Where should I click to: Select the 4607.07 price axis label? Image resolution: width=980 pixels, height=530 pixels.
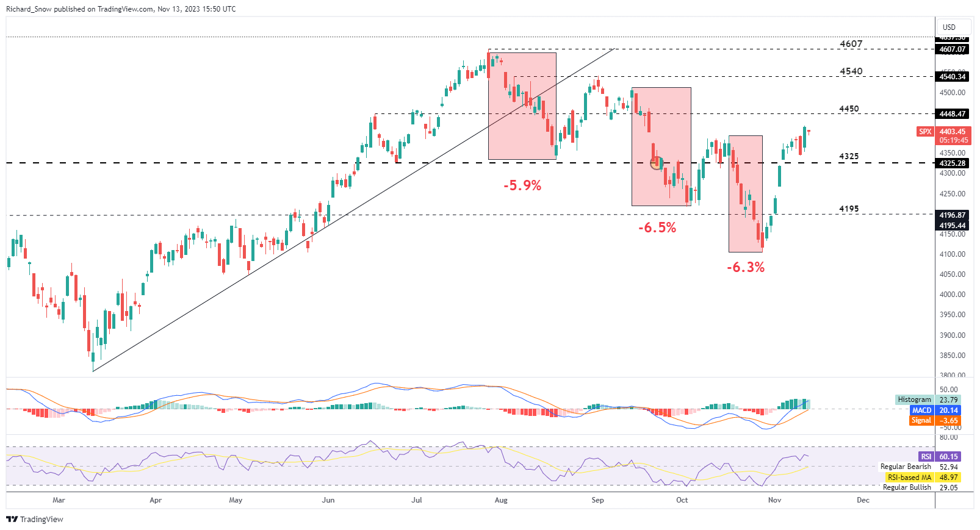(x=952, y=49)
